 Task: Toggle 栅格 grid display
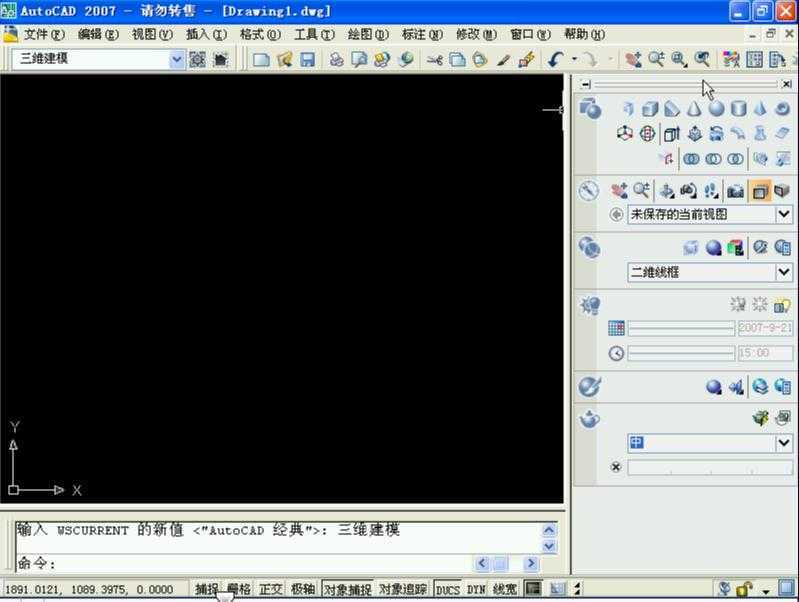point(238,589)
